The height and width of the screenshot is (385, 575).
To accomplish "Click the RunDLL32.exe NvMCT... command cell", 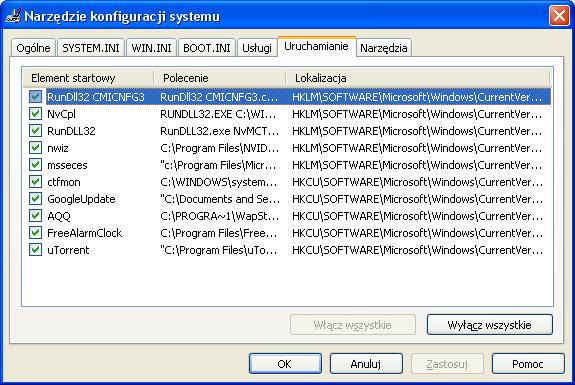I will tap(219, 131).
